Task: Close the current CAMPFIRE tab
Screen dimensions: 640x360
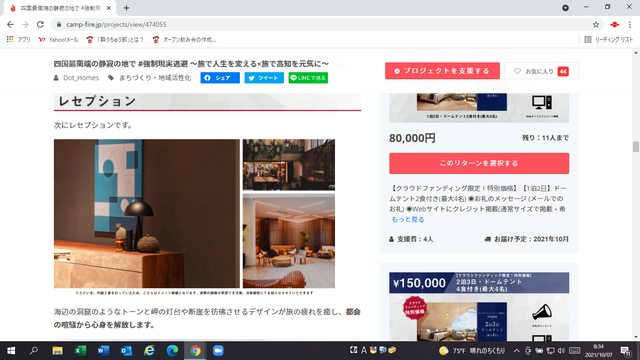Action: (x=109, y=8)
